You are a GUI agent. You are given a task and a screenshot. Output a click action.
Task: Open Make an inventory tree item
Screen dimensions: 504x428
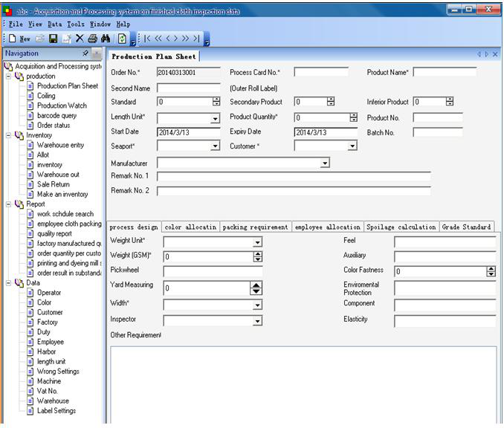click(62, 194)
